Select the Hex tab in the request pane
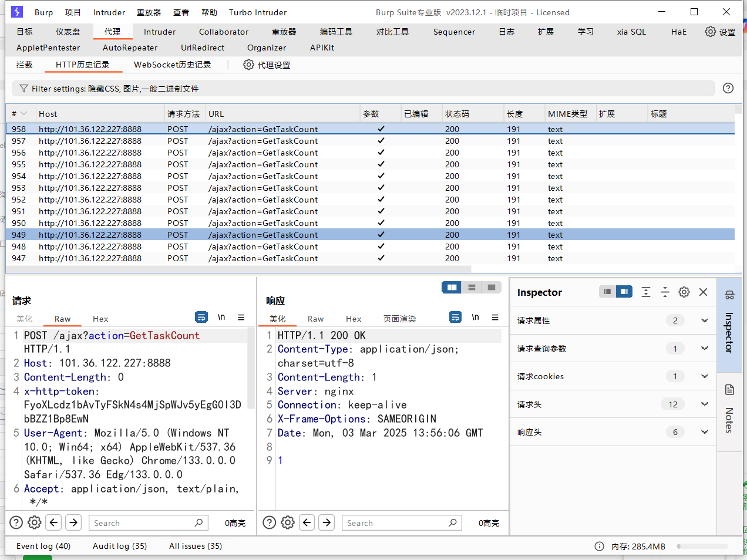This screenshot has height=560, width=747. point(100,319)
